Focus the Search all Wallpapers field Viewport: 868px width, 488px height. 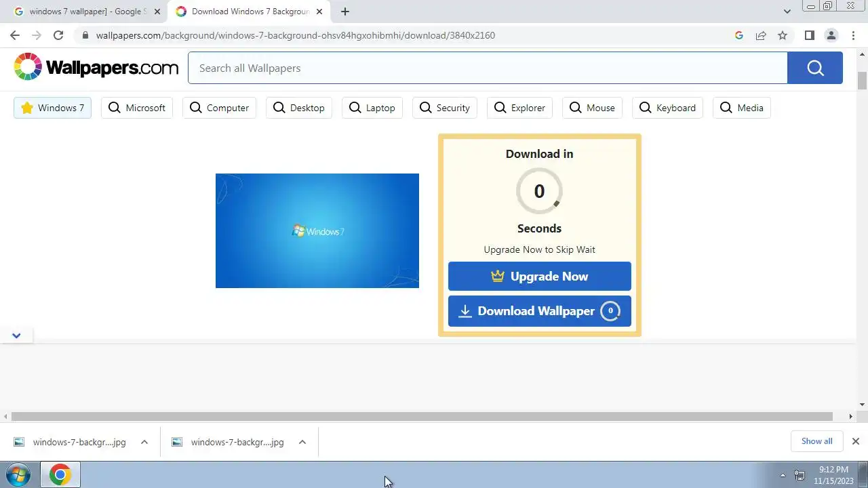pos(488,68)
